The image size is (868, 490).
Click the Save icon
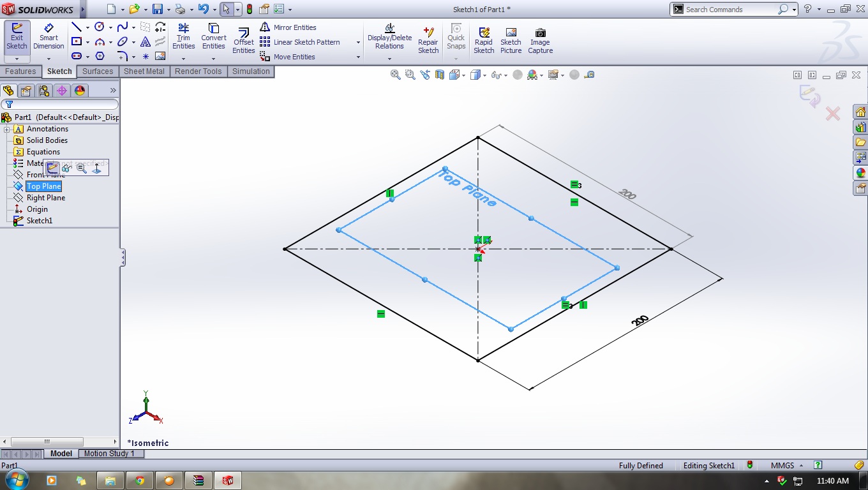[x=158, y=9]
